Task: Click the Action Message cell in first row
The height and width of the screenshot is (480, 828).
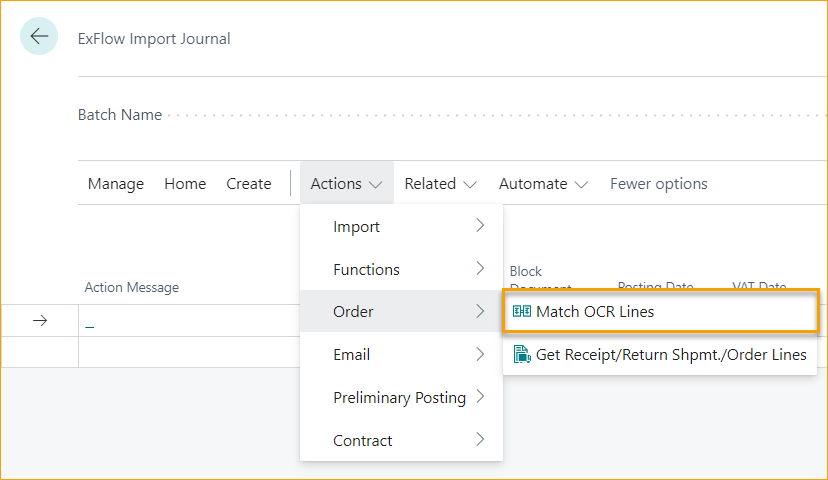Action: (x=189, y=321)
